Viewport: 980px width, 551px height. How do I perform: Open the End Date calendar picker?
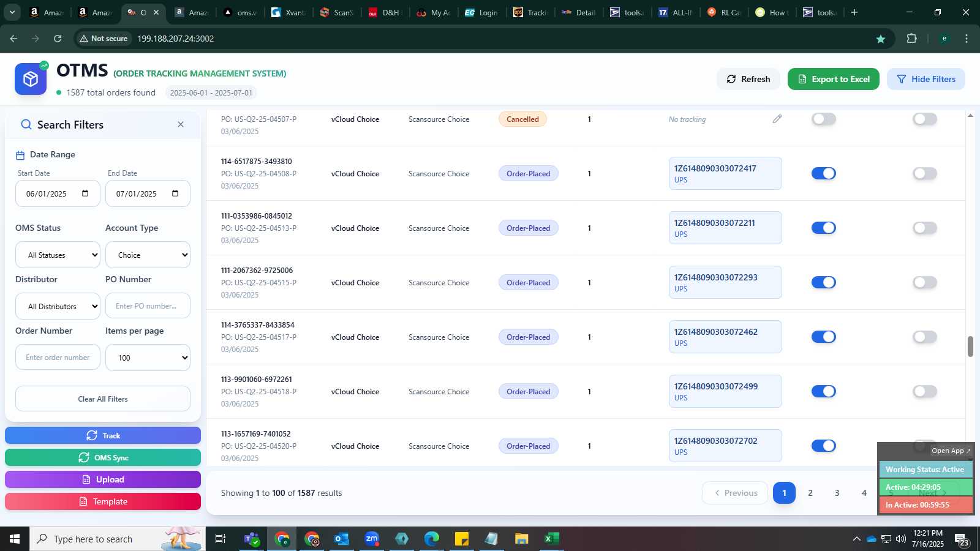(175, 193)
